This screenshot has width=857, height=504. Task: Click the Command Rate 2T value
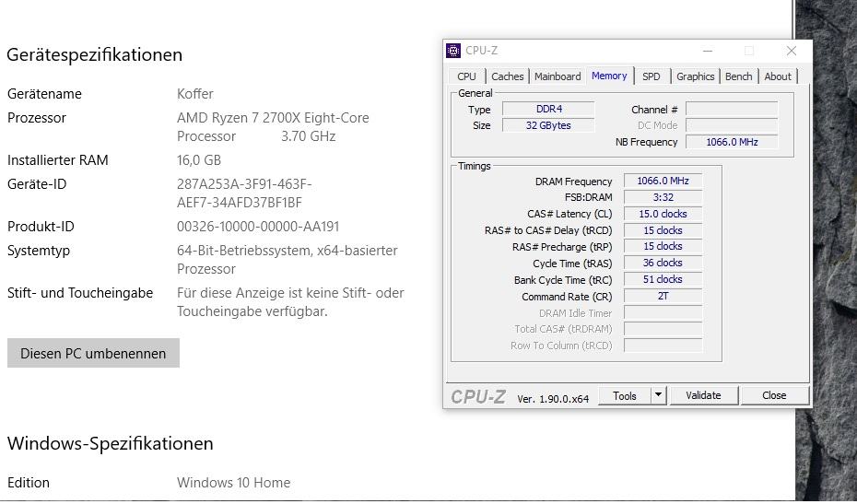pos(663,297)
